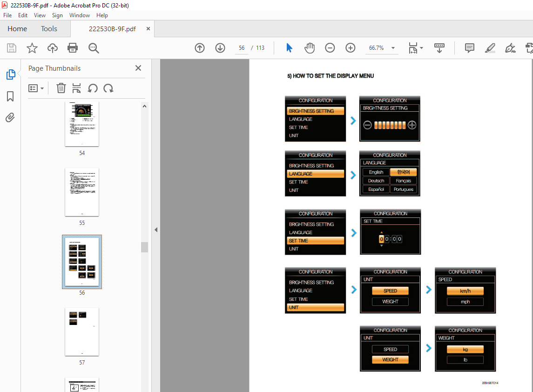
Task: Click the scrolling mode keyboard icon
Action: point(439,48)
